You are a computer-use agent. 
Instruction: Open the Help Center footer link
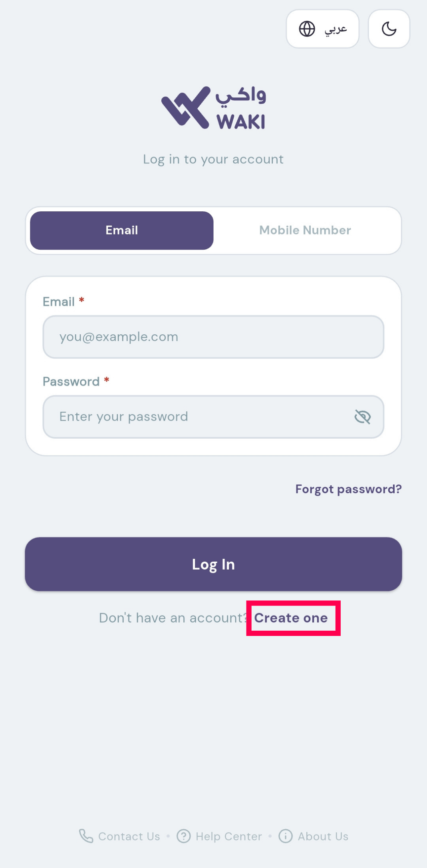coord(229,836)
